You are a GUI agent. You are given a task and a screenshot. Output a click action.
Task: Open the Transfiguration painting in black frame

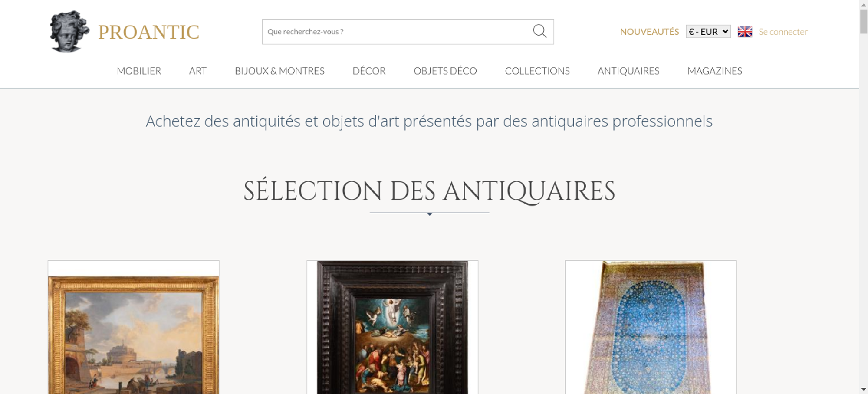[392, 328]
